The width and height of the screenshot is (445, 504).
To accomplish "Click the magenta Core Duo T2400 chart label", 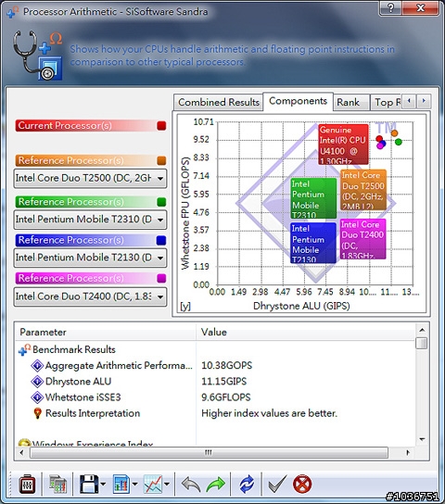I will 362,239.
